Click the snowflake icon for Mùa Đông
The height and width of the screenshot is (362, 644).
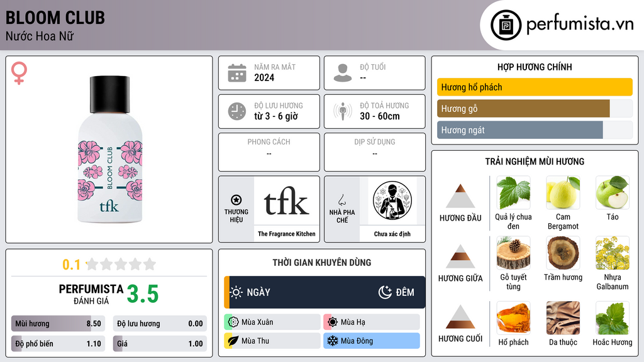click(333, 341)
